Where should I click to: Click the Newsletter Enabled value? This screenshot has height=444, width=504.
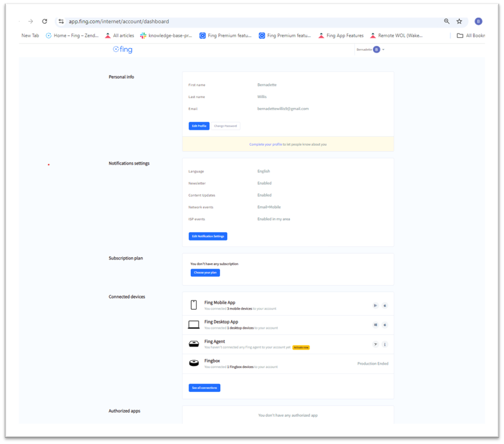coord(264,183)
